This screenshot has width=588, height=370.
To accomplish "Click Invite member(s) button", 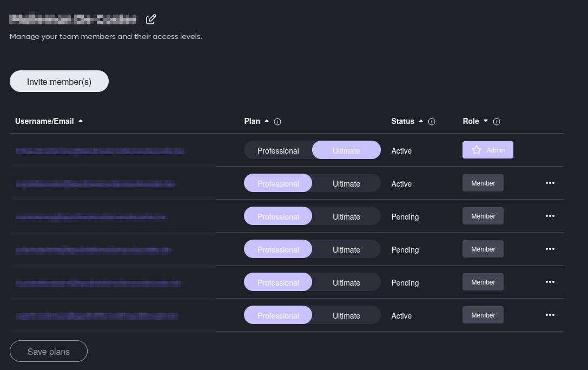I will [x=59, y=82].
